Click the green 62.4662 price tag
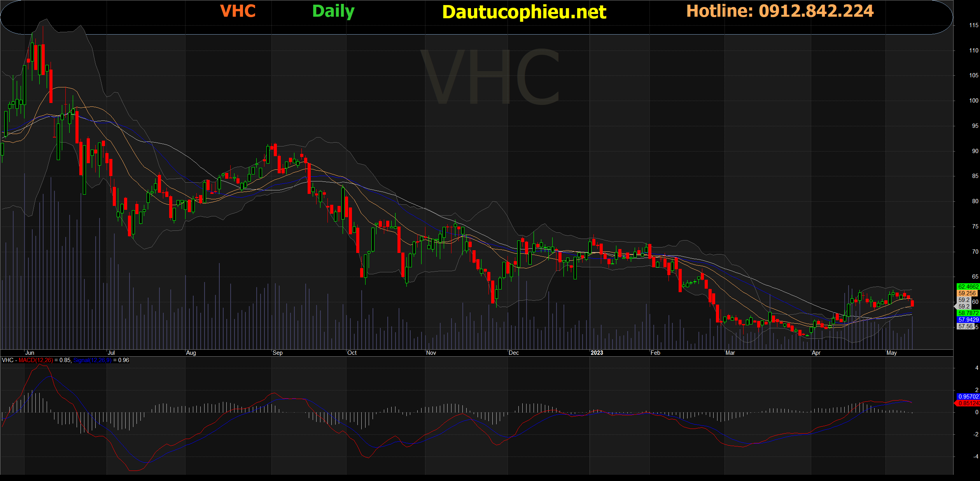Image resolution: width=980 pixels, height=481 pixels. tap(968, 287)
